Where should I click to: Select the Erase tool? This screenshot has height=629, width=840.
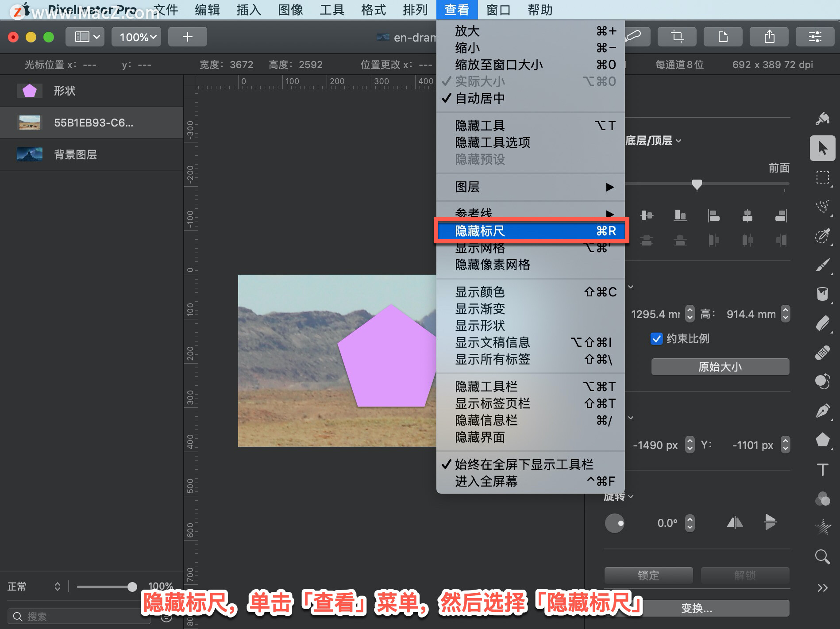pyautogui.click(x=822, y=323)
